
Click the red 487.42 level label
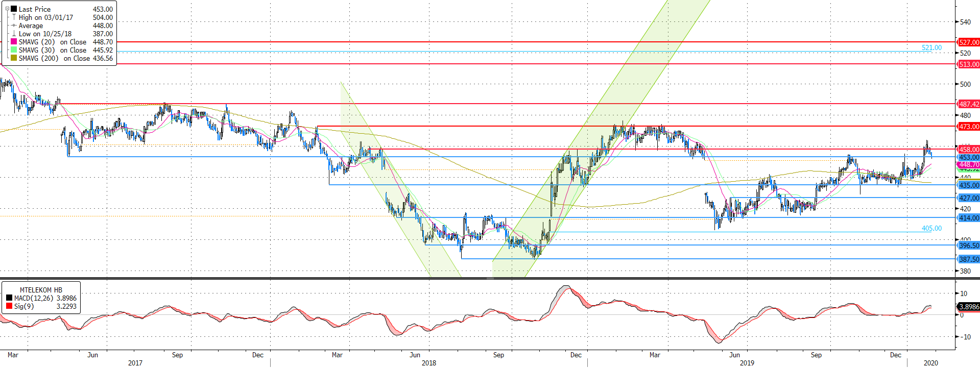pos(969,104)
